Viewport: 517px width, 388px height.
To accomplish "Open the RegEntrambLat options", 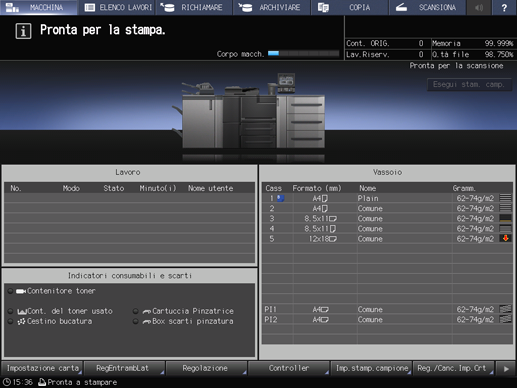I will (124, 368).
